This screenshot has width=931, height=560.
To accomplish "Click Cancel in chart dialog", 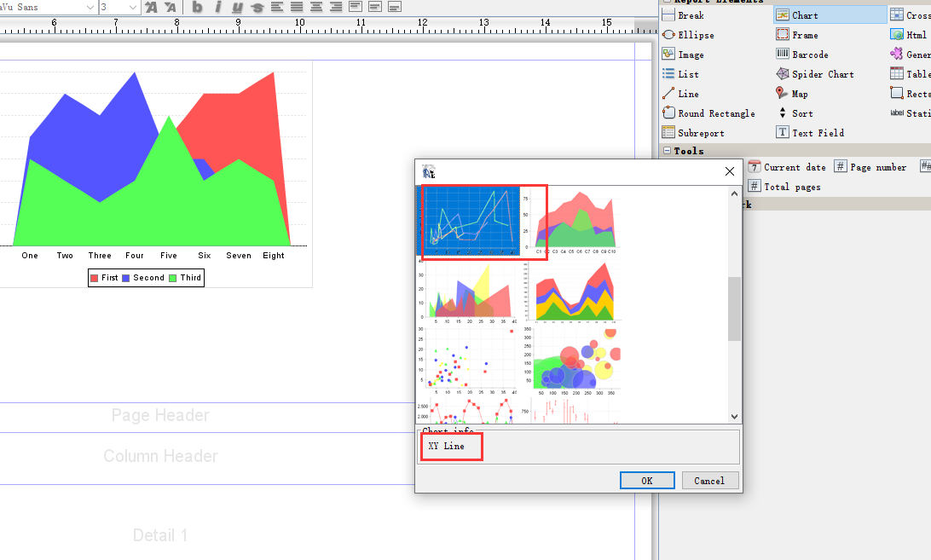I will pyautogui.click(x=710, y=481).
